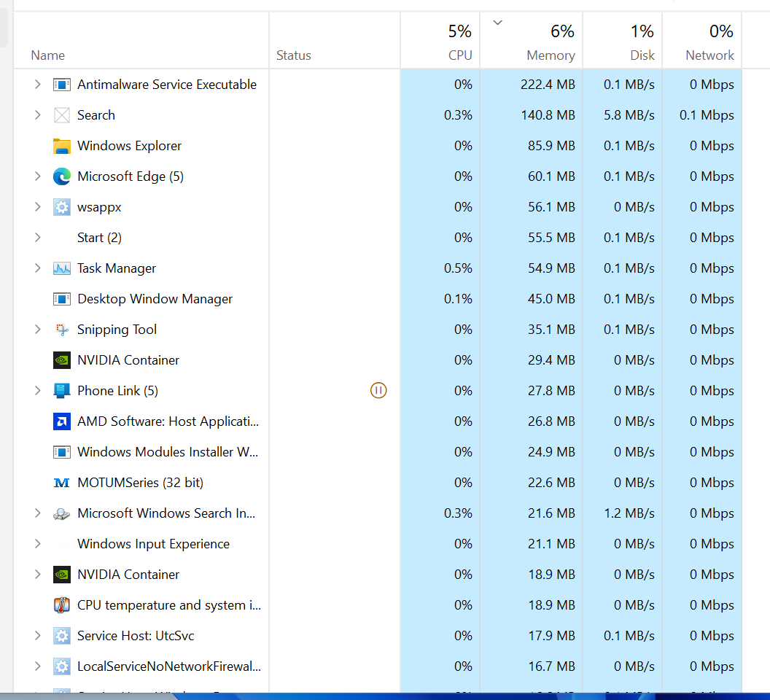Screen dimensions: 770x700
Task: Select the Windows Explorer folder icon
Action: pos(62,146)
